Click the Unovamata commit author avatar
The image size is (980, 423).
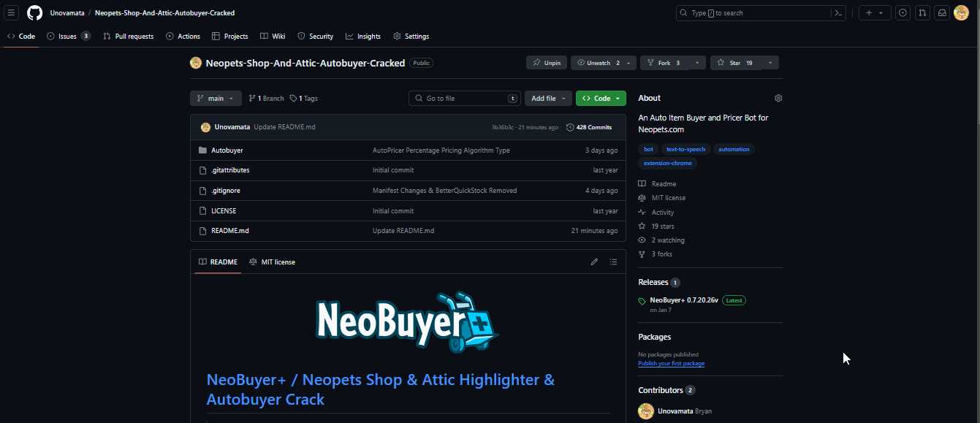click(205, 127)
